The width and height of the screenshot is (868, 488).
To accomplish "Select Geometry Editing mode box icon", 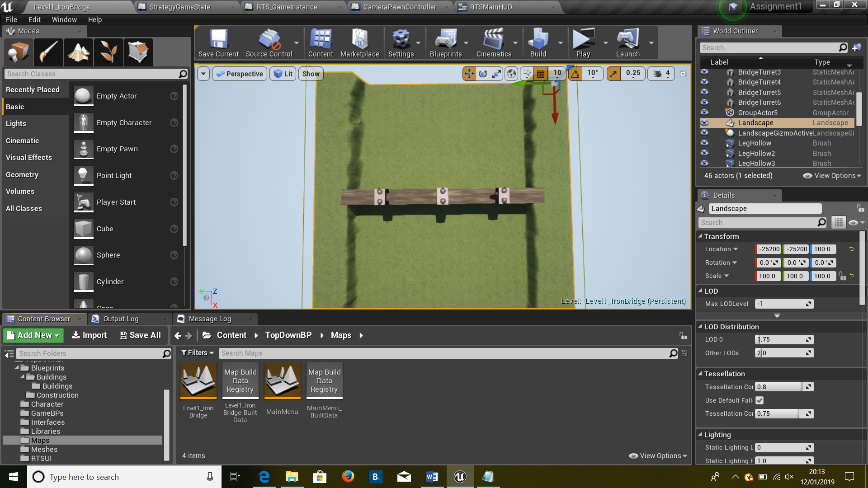I will tap(138, 52).
